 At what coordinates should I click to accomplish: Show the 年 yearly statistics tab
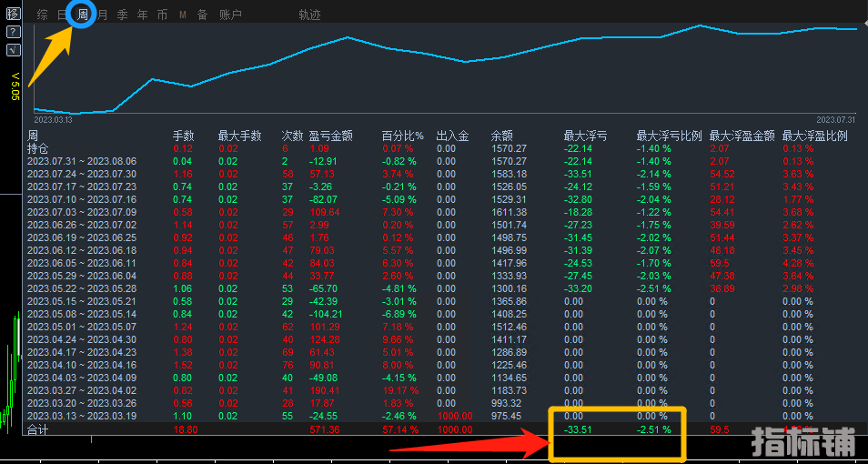[142, 15]
